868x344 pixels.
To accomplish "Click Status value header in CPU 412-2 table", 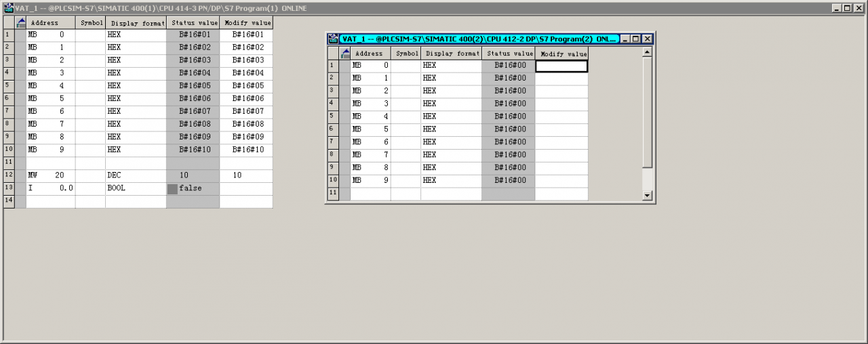I will pyautogui.click(x=509, y=53).
